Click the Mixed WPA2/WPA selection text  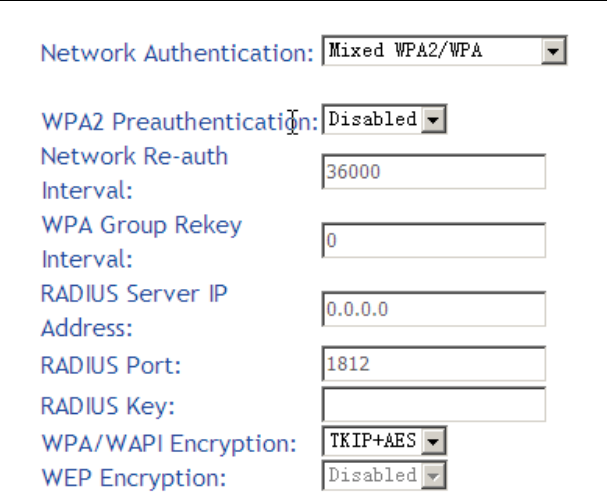pyautogui.click(x=405, y=50)
